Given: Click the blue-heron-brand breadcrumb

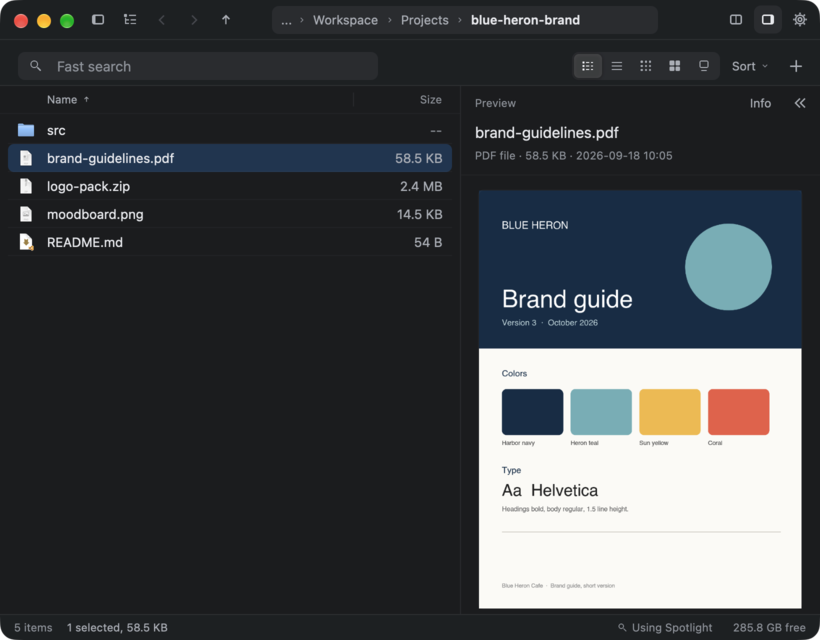Looking at the screenshot, I should pos(525,20).
